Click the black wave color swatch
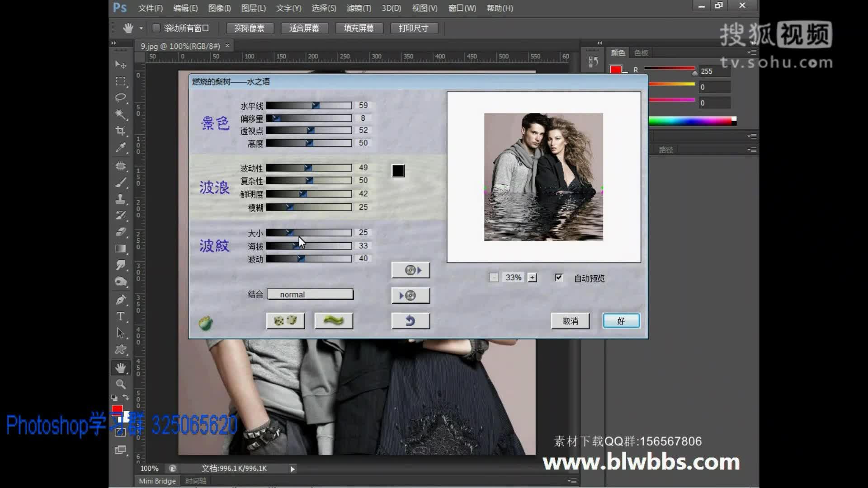The height and width of the screenshot is (488, 868). [x=398, y=171]
